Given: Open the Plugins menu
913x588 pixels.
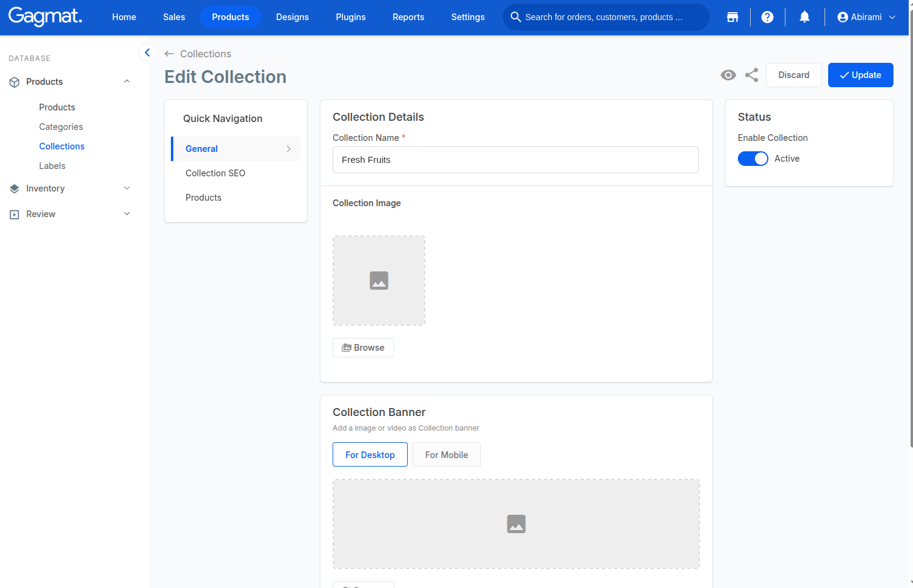Looking at the screenshot, I should tap(351, 17).
